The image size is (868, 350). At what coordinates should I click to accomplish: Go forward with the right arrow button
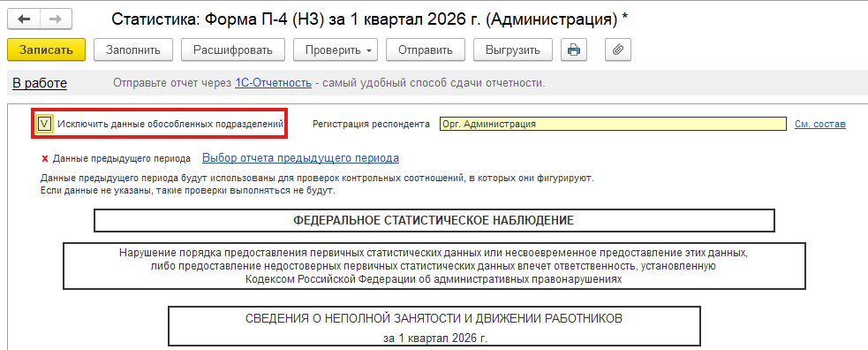click(56, 19)
